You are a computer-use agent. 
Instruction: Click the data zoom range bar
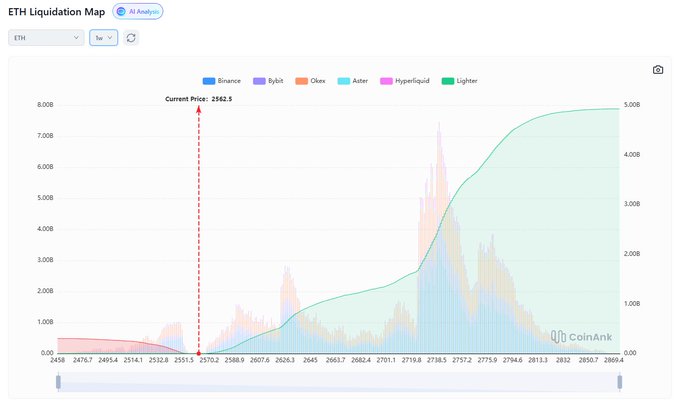coord(339,382)
